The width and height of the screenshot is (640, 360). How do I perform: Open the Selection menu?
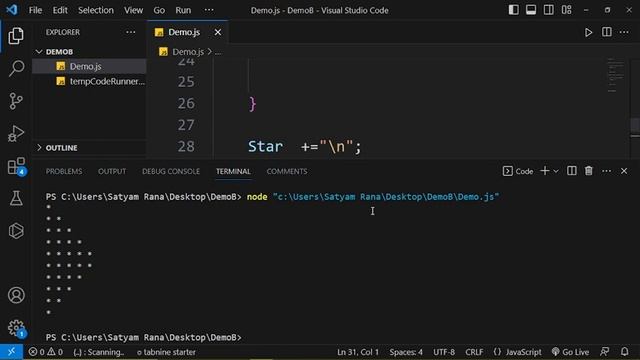tap(96, 10)
